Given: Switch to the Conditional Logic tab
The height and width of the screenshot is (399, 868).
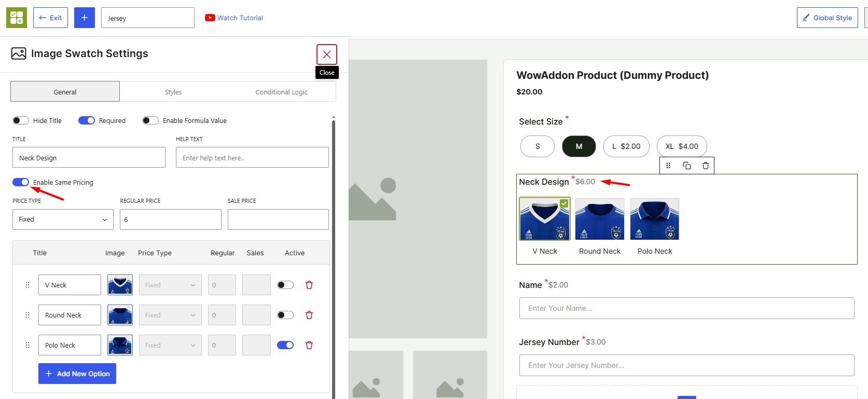Looking at the screenshot, I should (x=281, y=92).
